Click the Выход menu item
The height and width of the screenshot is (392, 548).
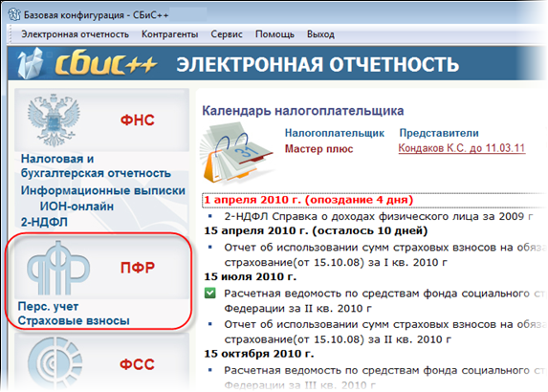(x=320, y=34)
